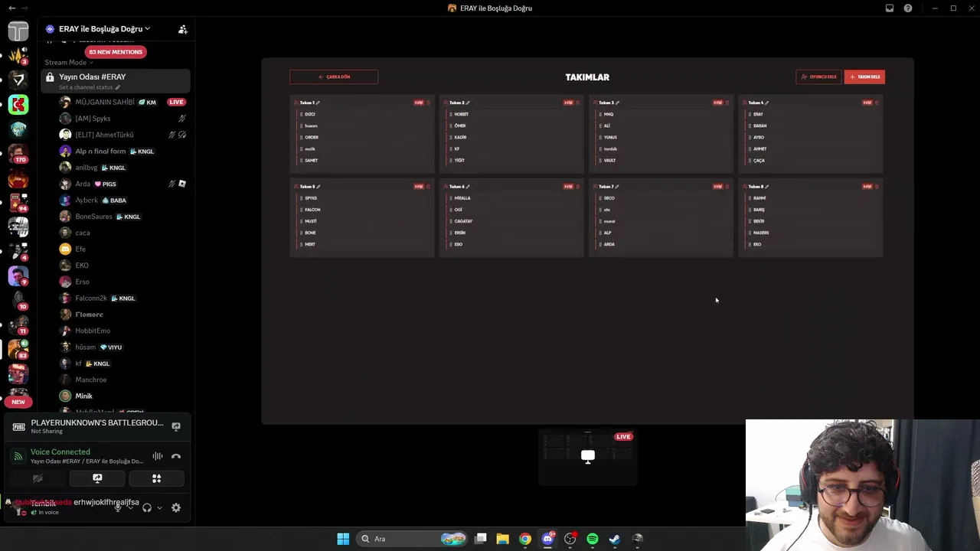980x551 pixels.
Task: Click the OYUNCU EKLE button
Action: tap(818, 77)
